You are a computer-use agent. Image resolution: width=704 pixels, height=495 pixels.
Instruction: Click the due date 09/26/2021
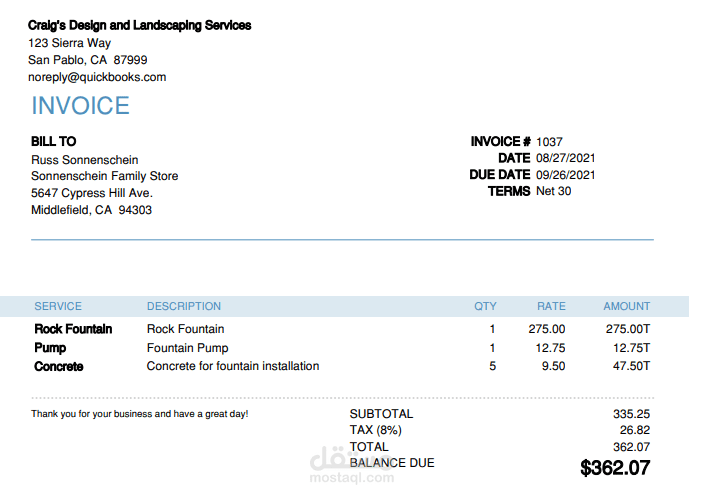click(x=566, y=175)
